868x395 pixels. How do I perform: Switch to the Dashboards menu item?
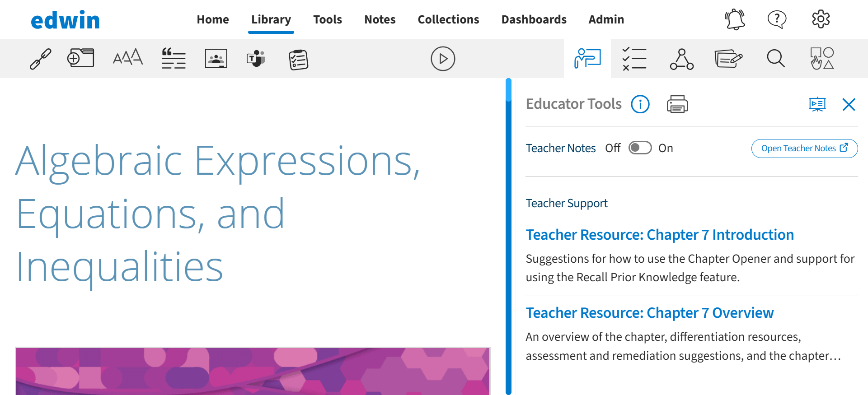534,19
